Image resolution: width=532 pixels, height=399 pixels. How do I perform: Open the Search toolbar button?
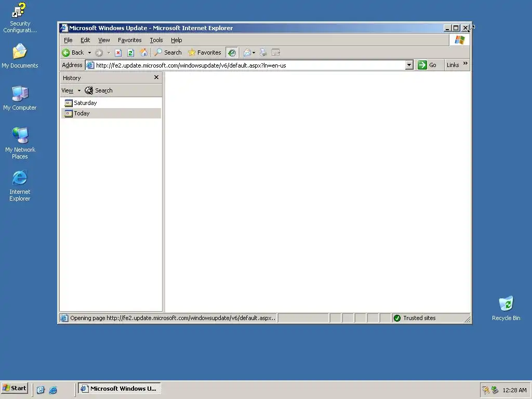(168, 52)
